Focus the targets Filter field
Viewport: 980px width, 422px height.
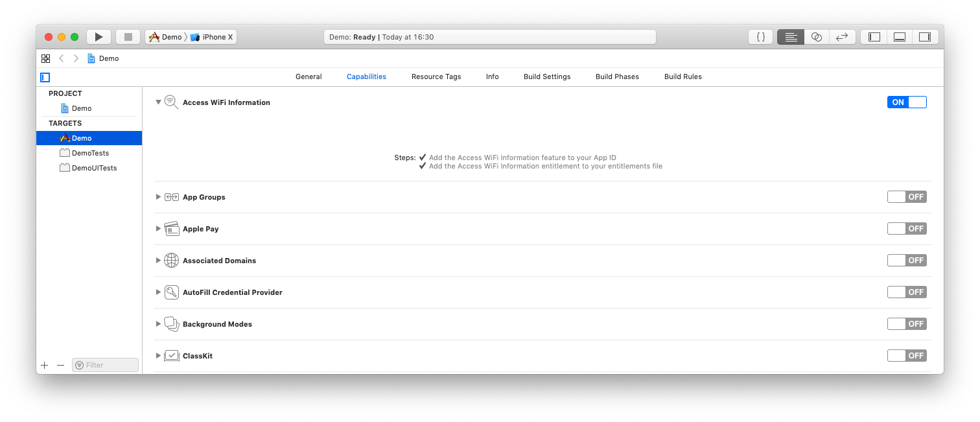coord(105,365)
